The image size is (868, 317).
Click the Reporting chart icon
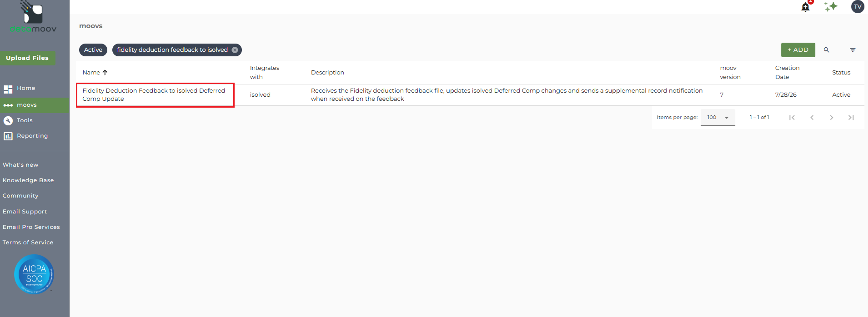pyautogui.click(x=8, y=136)
